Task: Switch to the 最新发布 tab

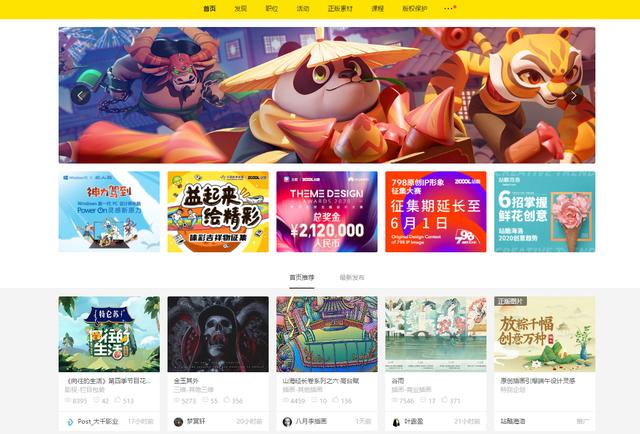Action: click(352, 278)
